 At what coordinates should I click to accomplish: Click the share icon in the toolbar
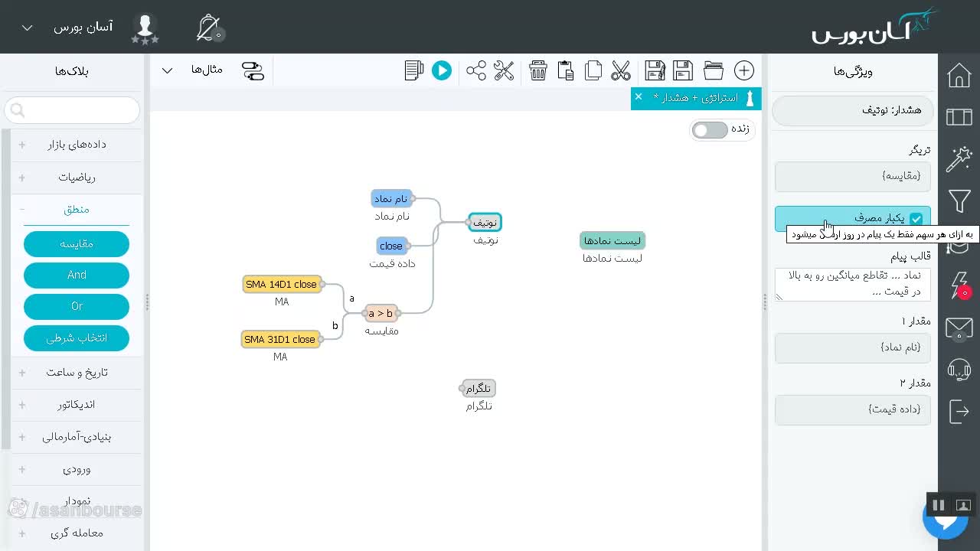[476, 70]
